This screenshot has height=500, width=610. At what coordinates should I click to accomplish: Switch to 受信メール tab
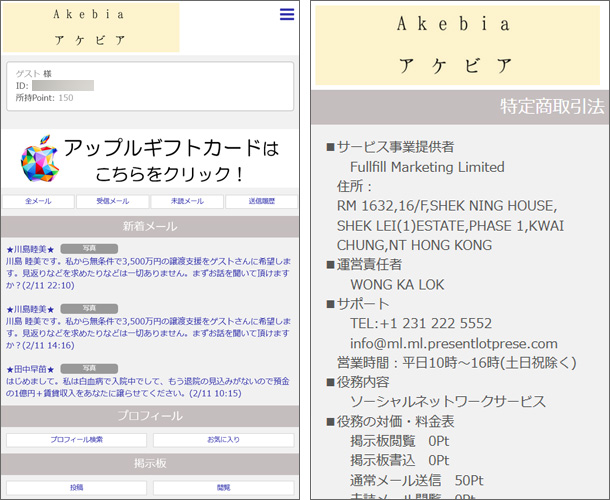(112, 201)
